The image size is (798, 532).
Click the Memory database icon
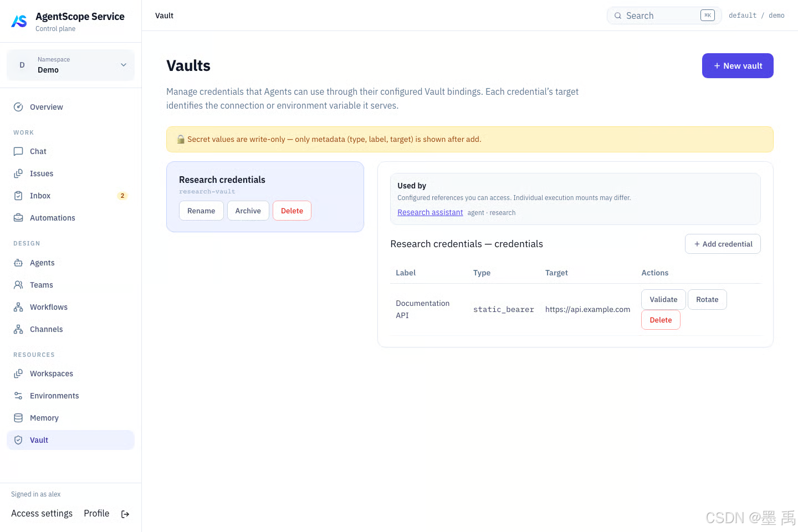tap(18, 418)
